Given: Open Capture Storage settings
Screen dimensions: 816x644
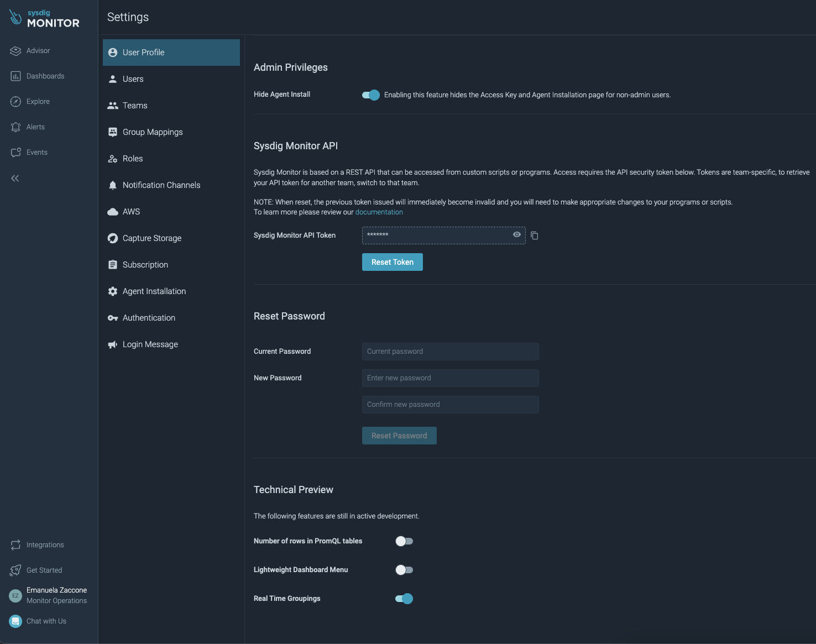Looking at the screenshot, I should pos(171,238).
